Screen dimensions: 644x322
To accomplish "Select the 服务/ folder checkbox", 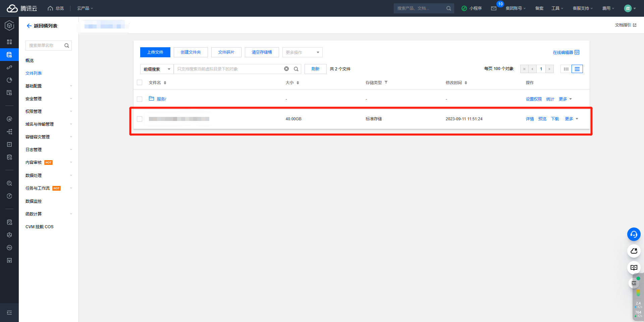I will coord(140,99).
